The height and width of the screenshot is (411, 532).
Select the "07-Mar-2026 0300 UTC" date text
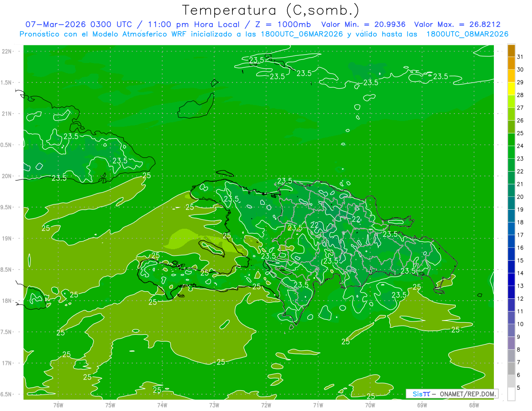pos(78,24)
